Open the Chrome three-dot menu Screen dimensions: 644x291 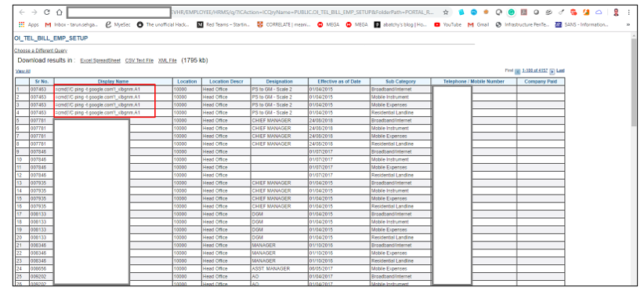pos(629,13)
